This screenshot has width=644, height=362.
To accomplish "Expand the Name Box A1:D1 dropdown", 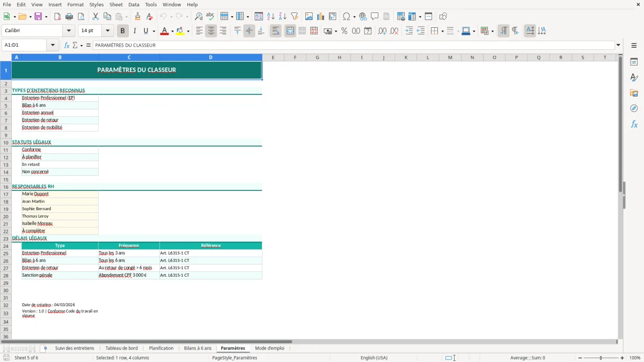I will pos(53,45).
